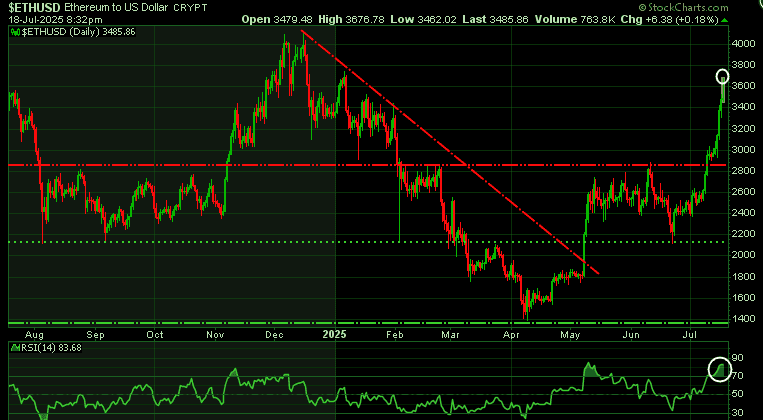Click the 3400 price axis label
Image resolution: width=763 pixels, height=420 pixels.
(x=745, y=108)
